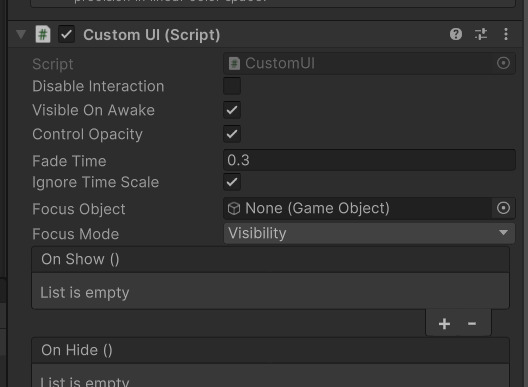Click the On Hide () event header
528x387 pixels.
coord(270,350)
